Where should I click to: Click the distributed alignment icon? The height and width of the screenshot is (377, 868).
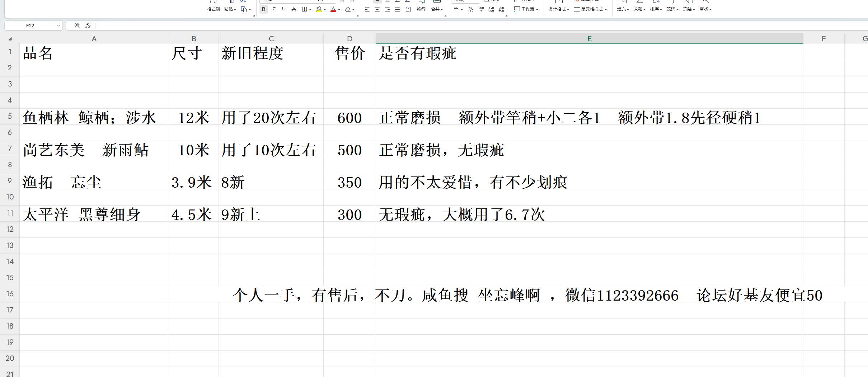pos(408,9)
